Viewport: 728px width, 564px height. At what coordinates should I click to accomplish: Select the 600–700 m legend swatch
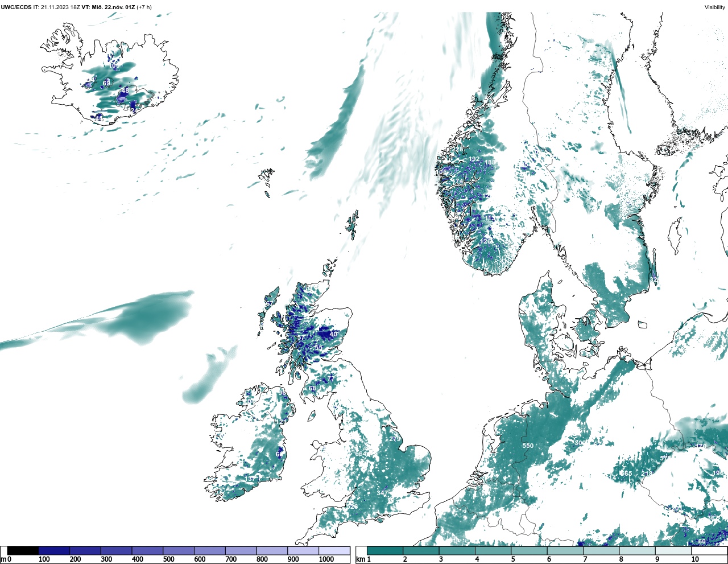point(209,550)
